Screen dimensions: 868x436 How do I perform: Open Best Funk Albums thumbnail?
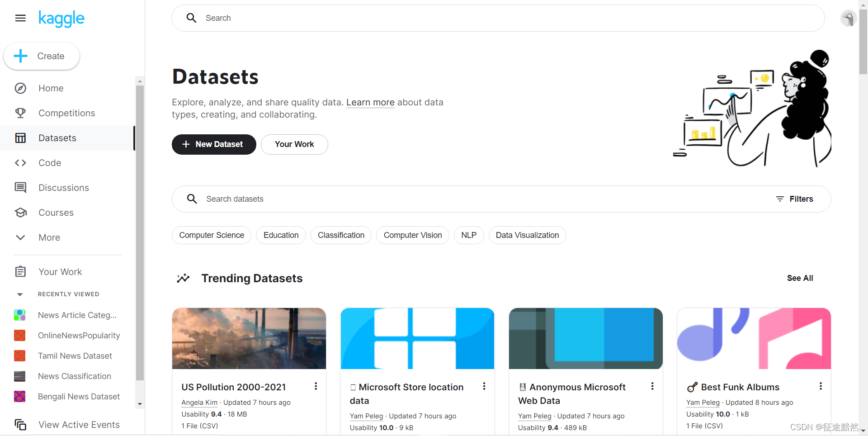tap(754, 338)
